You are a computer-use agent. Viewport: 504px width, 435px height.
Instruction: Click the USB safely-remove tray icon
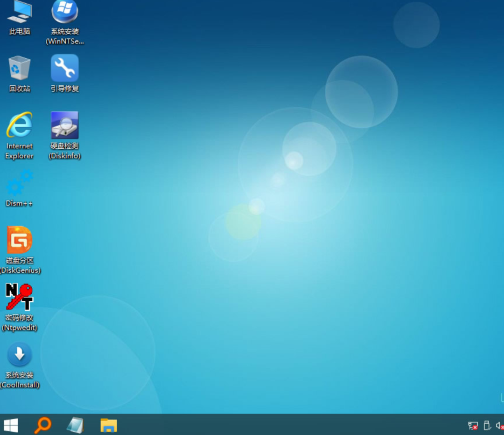tap(487, 425)
